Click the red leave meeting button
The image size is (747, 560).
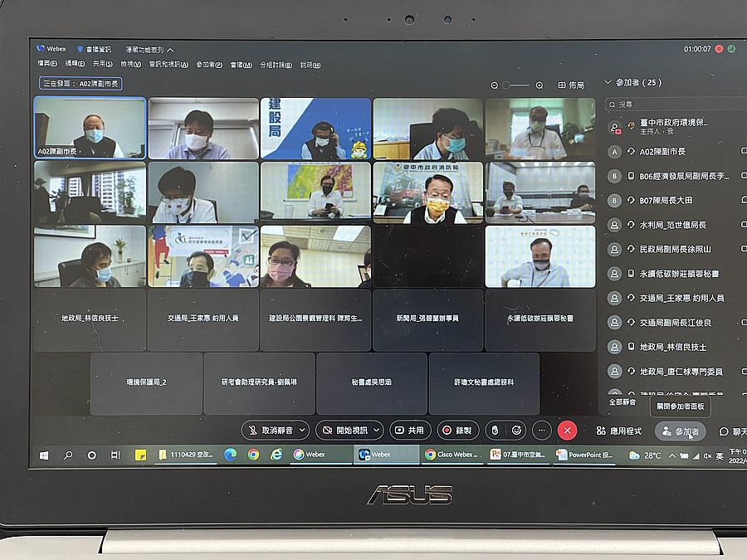click(x=567, y=431)
